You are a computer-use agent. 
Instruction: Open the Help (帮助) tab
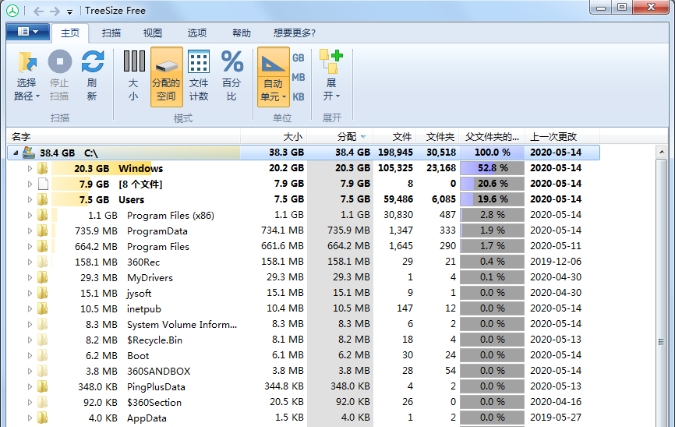(x=241, y=33)
